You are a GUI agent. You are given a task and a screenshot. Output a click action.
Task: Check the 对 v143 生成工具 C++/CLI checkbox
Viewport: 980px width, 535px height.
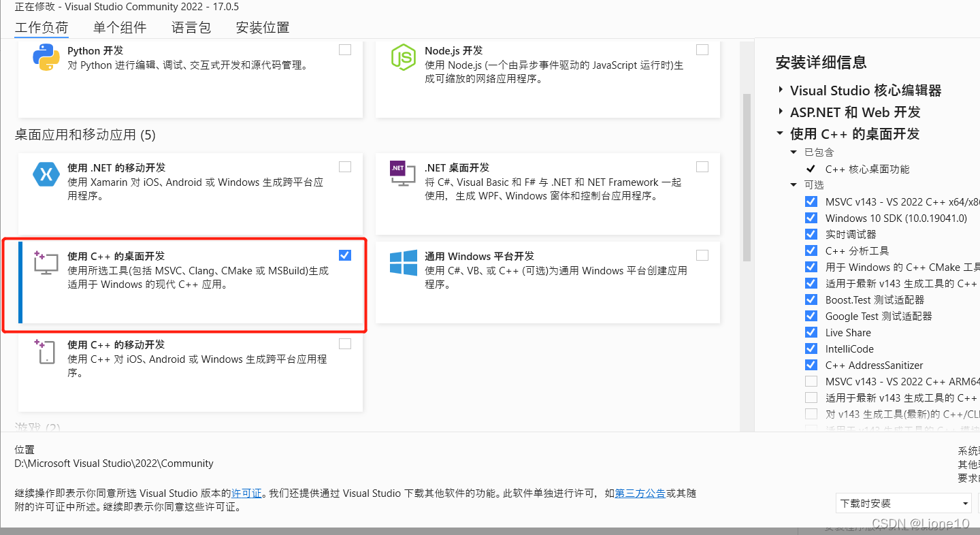pyautogui.click(x=811, y=414)
